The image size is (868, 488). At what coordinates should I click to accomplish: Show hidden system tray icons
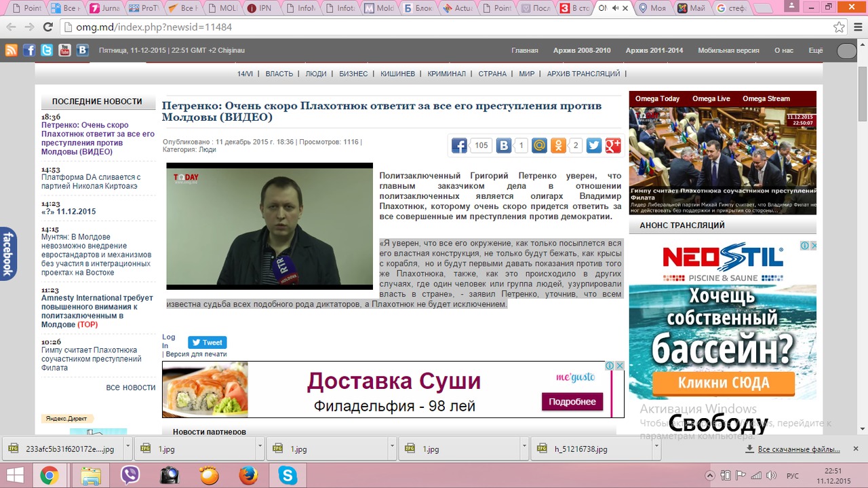click(710, 476)
